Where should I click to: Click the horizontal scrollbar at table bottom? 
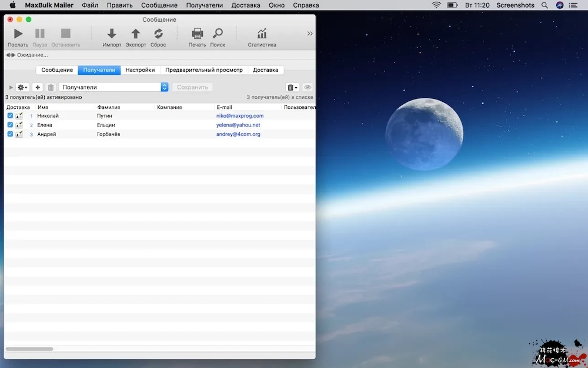29,349
